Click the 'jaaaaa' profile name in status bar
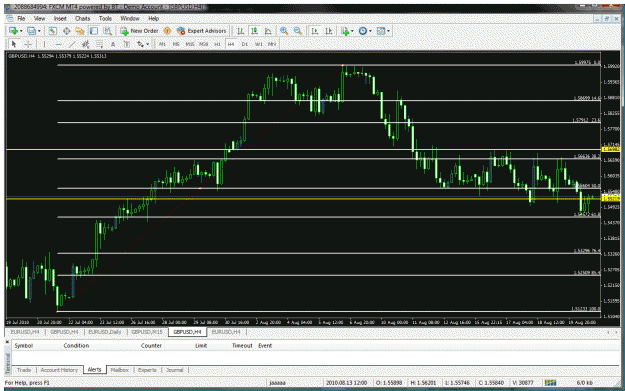 point(277,383)
